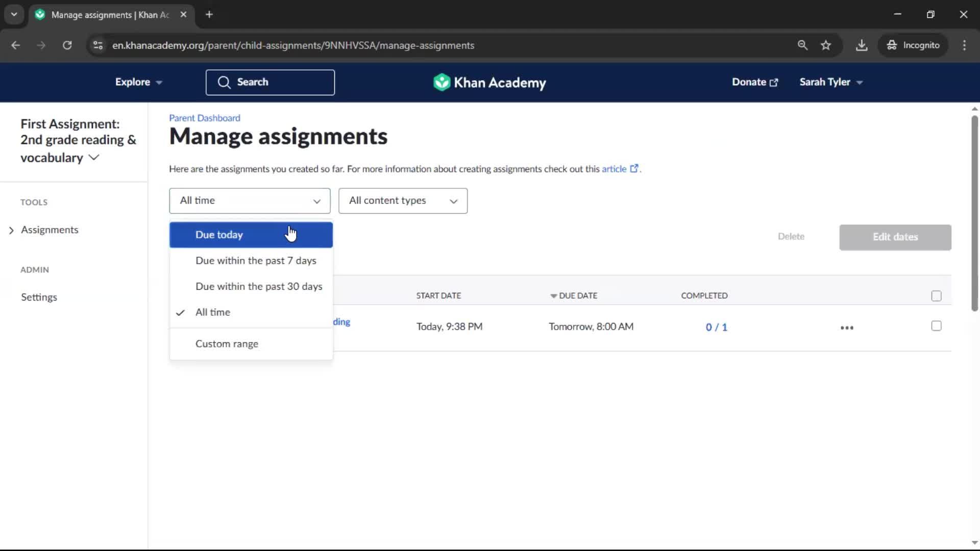This screenshot has width=980, height=551.
Task: Click the Edit dates button
Action: coord(895,237)
